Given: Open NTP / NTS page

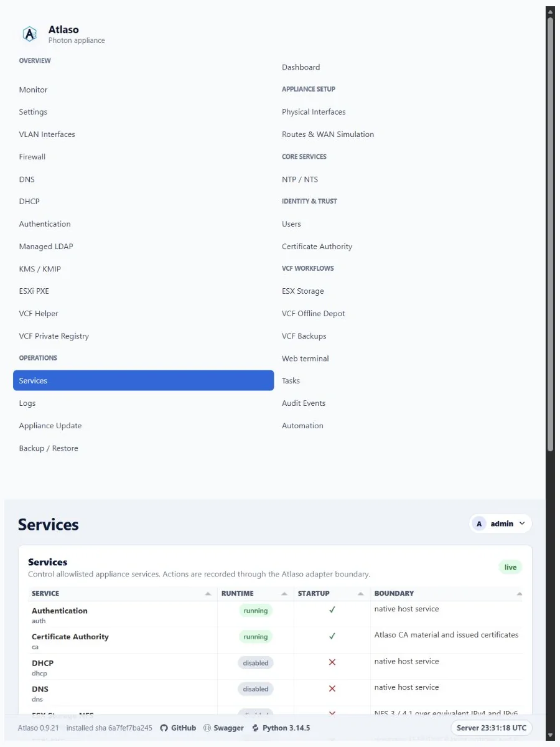Looking at the screenshot, I should [x=300, y=179].
